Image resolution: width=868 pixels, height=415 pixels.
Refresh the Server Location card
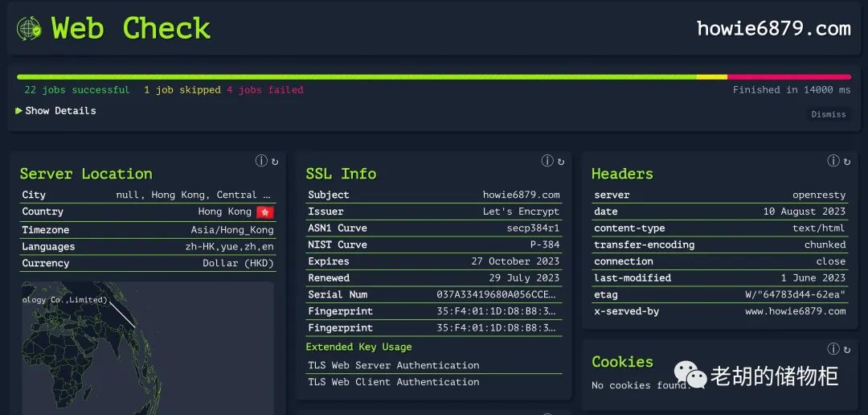(x=275, y=162)
